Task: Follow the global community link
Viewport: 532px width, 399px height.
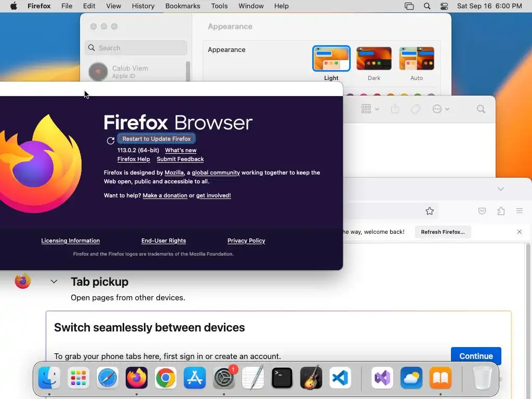Action: click(216, 172)
